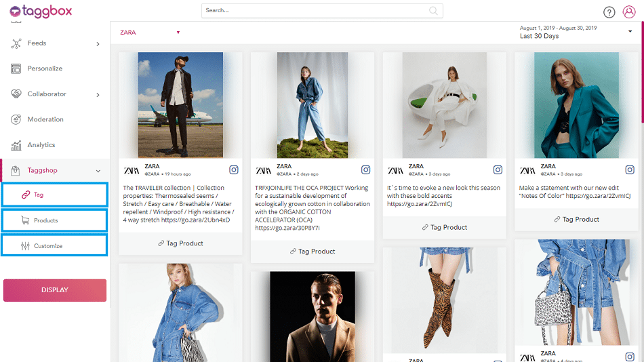Open the user account profile icon
644x362 pixels.
click(x=628, y=12)
